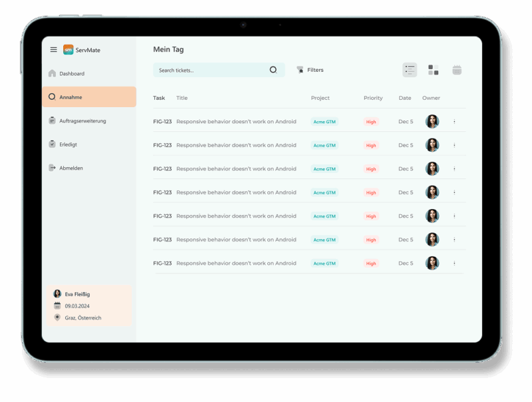
Task: Click the Auftragserweiterung clipboard icon
Action: coord(53,120)
